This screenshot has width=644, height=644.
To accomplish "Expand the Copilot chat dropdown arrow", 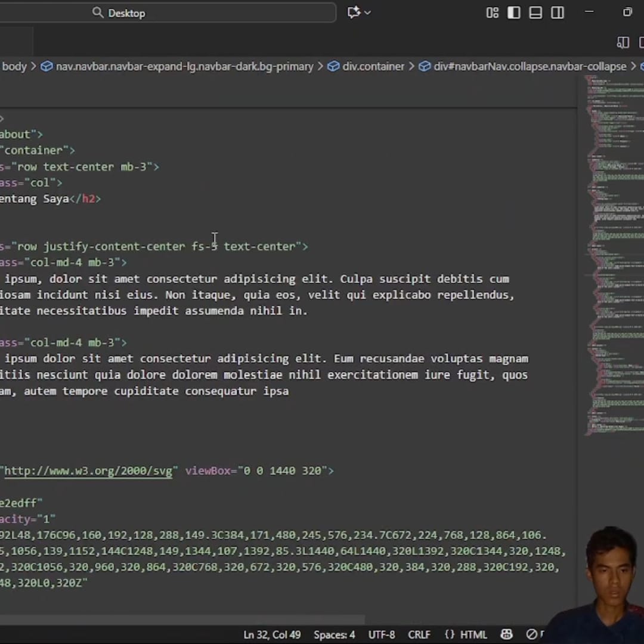I will pyautogui.click(x=368, y=13).
